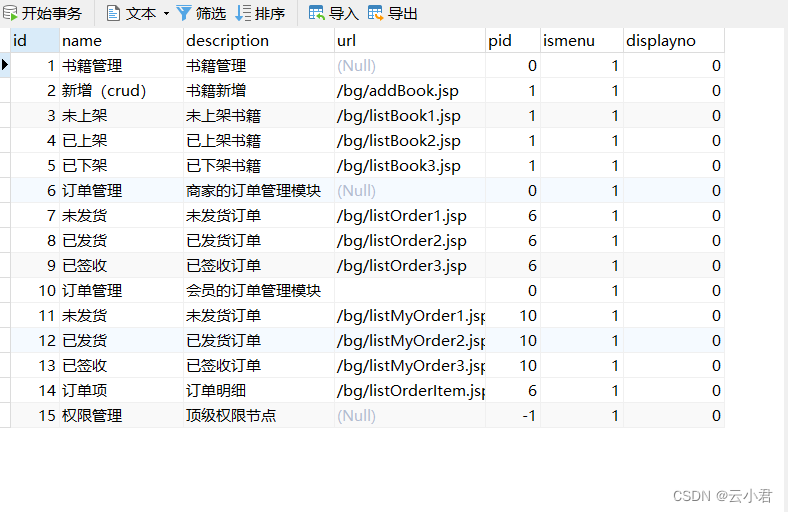Select the displayno column header
Viewport: 788px width, 512px height.
[x=674, y=40]
